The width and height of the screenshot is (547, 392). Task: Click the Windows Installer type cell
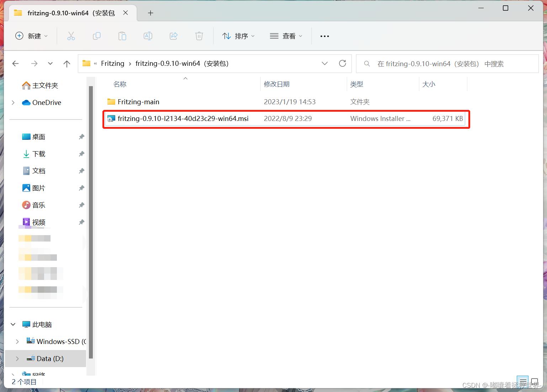click(x=380, y=118)
